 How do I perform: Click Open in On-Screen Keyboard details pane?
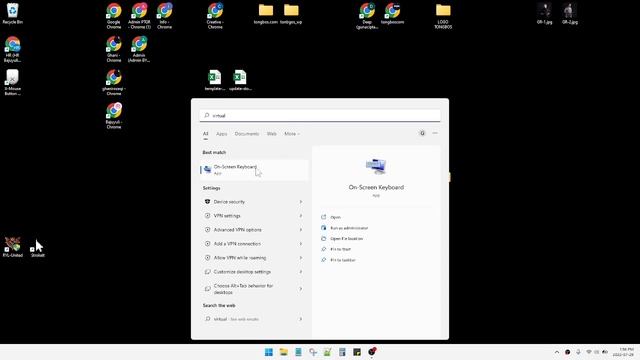coord(336,217)
